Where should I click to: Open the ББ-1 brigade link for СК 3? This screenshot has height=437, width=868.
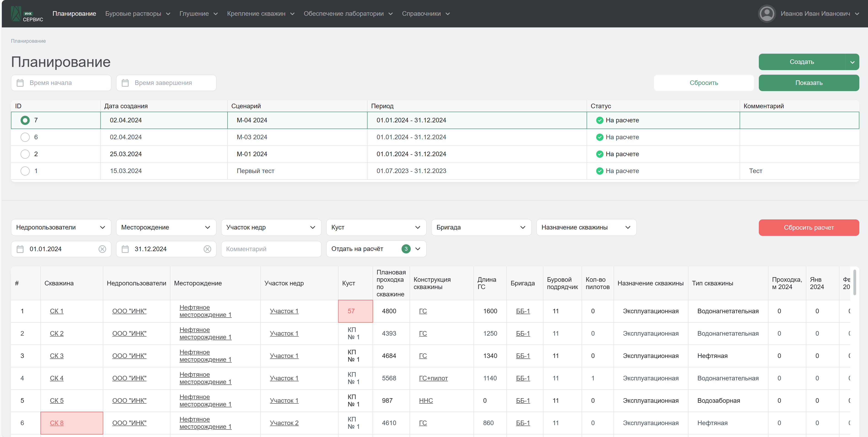523,356
